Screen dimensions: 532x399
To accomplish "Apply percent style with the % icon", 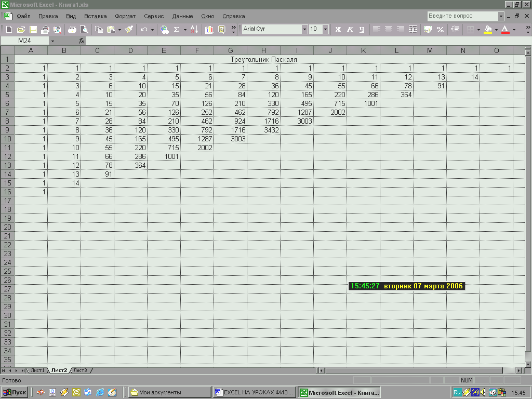I will 440,30.
